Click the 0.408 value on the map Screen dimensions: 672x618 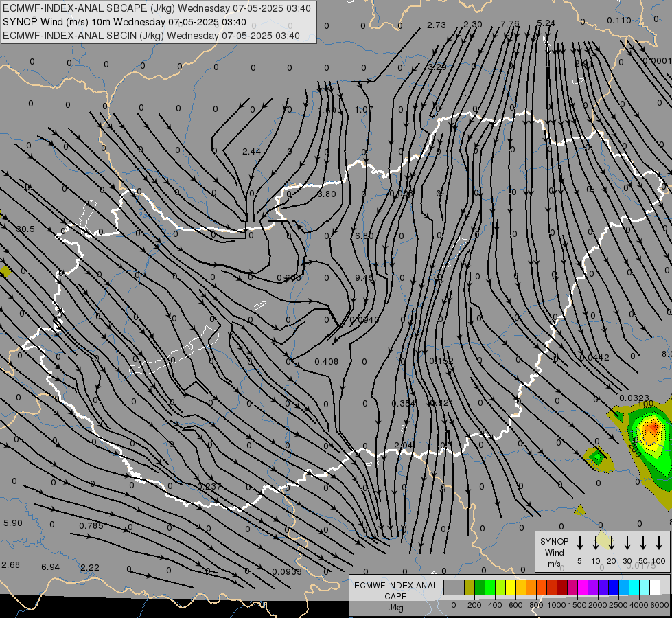(326, 362)
